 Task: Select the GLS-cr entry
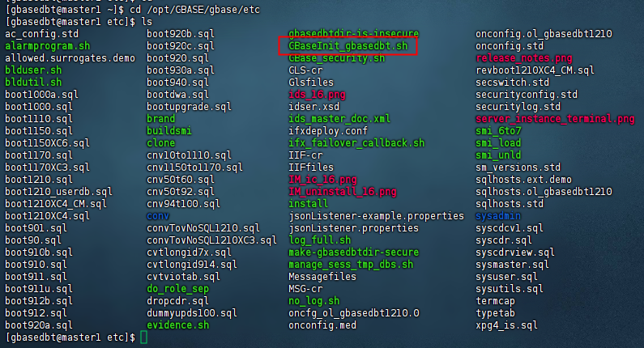305,70
